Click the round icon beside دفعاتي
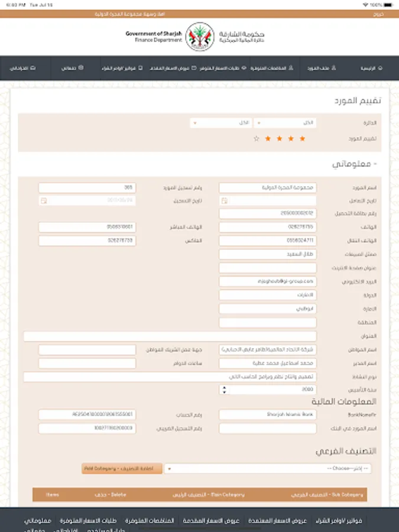Image resolution: width=399 pixels, height=532 pixels. [81, 68]
